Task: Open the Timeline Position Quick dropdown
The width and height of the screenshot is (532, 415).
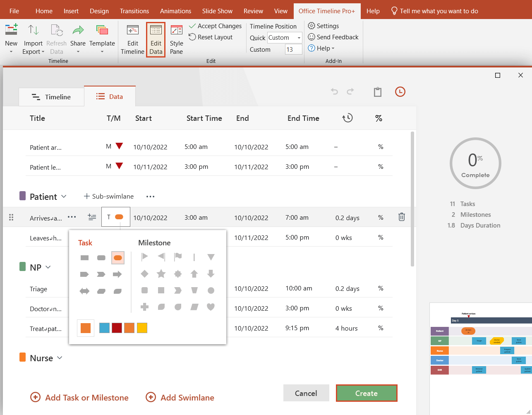Action: pos(299,38)
